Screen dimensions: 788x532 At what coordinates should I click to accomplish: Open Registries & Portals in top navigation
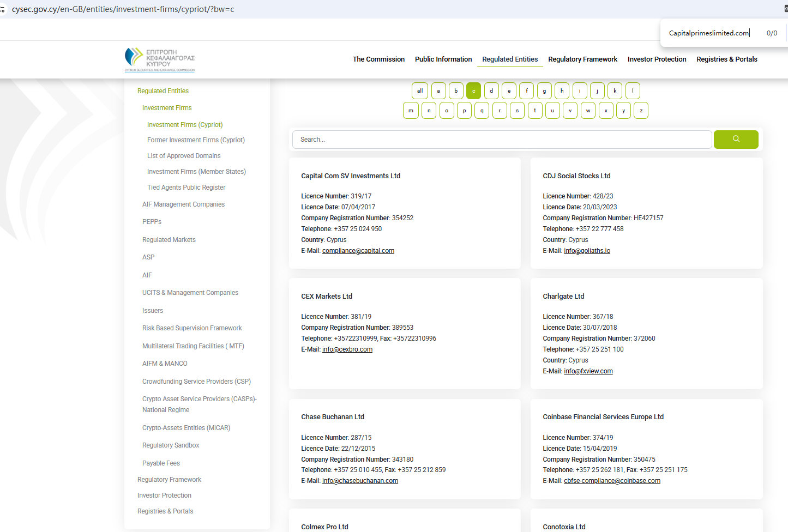726,59
